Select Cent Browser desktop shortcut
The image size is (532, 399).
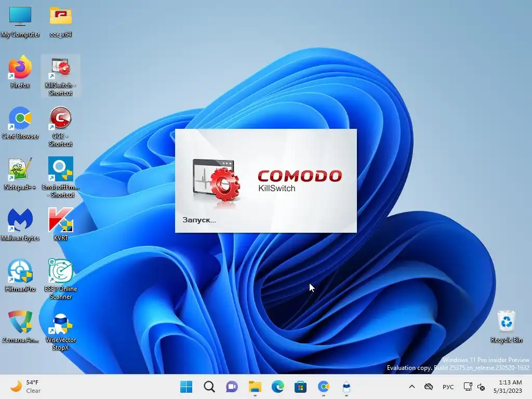coord(20,123)
